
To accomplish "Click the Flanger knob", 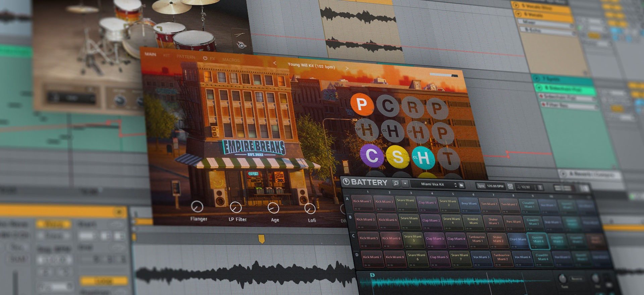I will point(197,206).
